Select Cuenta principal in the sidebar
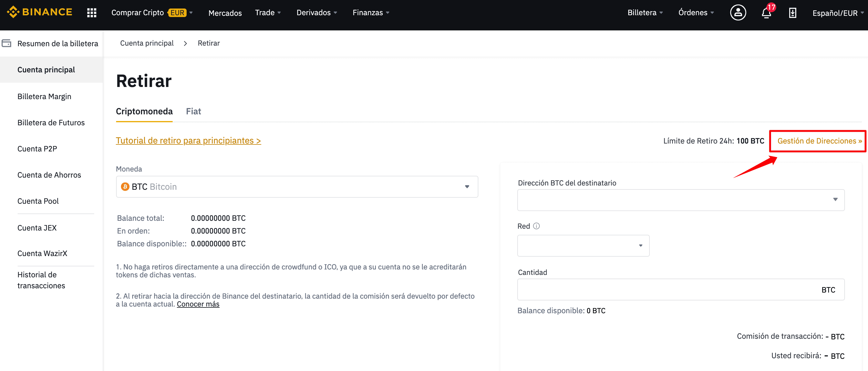Screen dimensions: 868x371 [x=52, y=70]
